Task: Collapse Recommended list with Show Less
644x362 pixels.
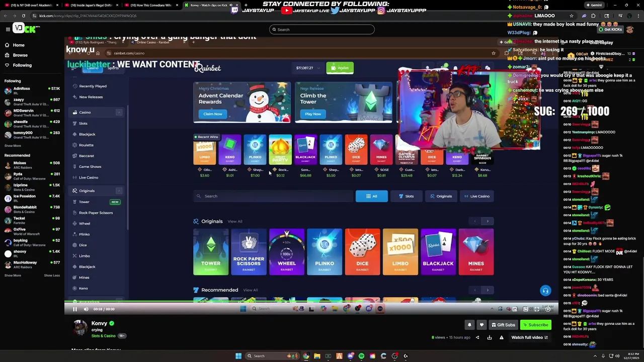Action: (52, 276)
